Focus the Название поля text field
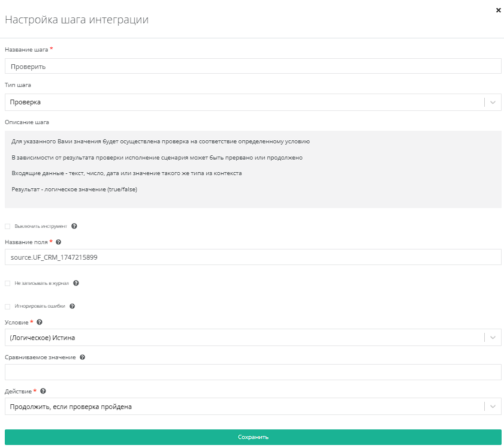 pos(253,257)
